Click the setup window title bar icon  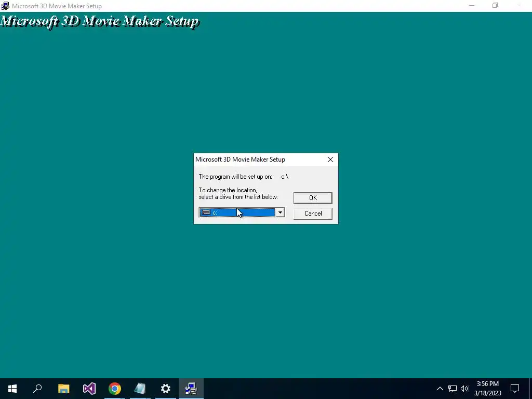(5, 6)
